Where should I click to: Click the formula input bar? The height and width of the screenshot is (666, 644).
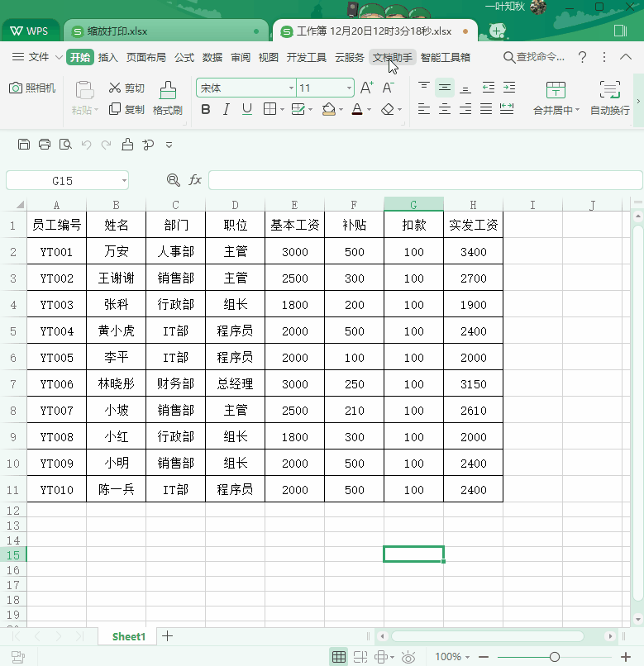click(425, 180)
